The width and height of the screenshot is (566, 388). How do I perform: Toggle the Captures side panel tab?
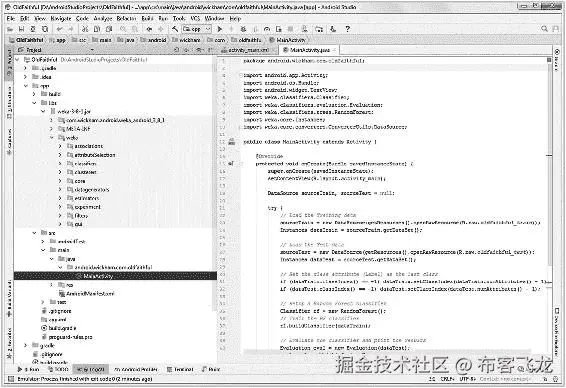pyautogui.click(x=10, y=141)
